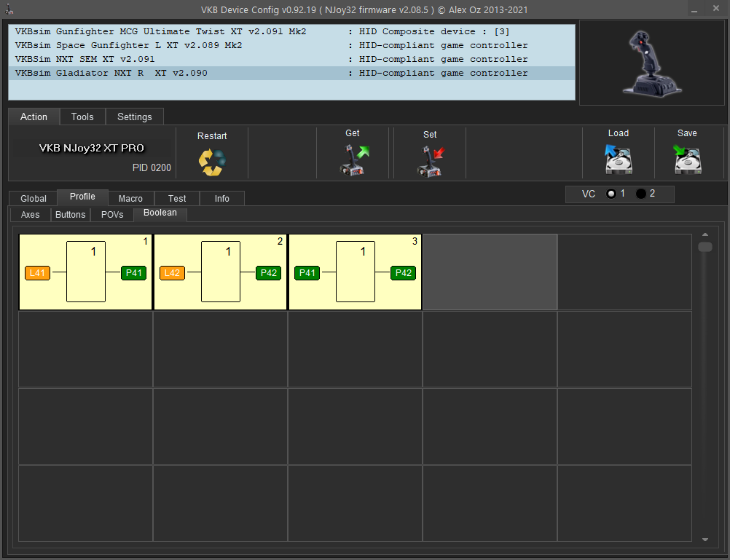Select VKBsim Gunfighter MCG Ultimate Twist device row
730x560 pixels.
tap(291, 31)
